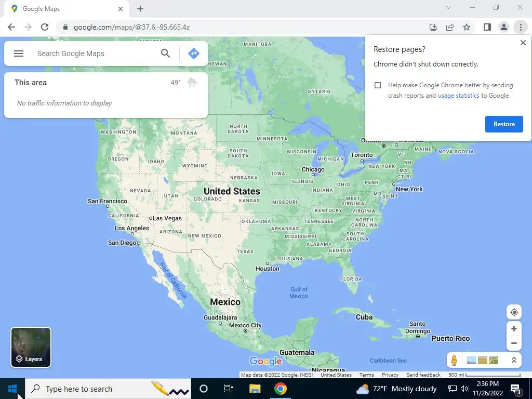The height and width of the screenshot is (399, 532).
Task: Open the volume speaker icon
Action: click(x=464, y=389)
